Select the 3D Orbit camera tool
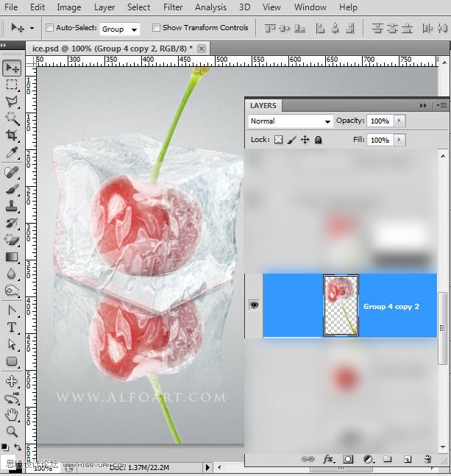Screen dimensions: 451x476 [x=12, y=398]
